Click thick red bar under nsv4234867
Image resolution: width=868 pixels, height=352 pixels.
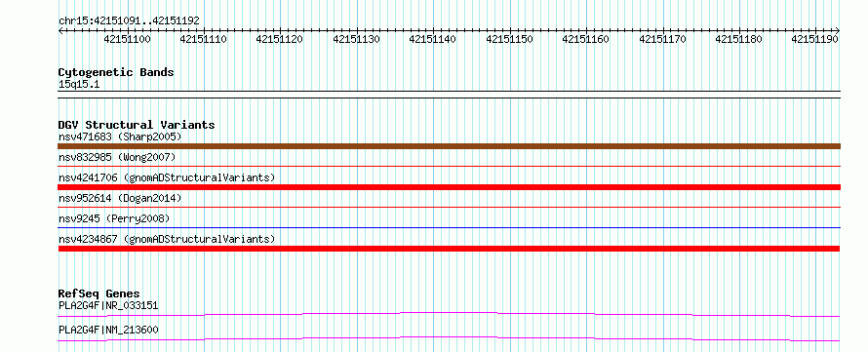point(449,249)
